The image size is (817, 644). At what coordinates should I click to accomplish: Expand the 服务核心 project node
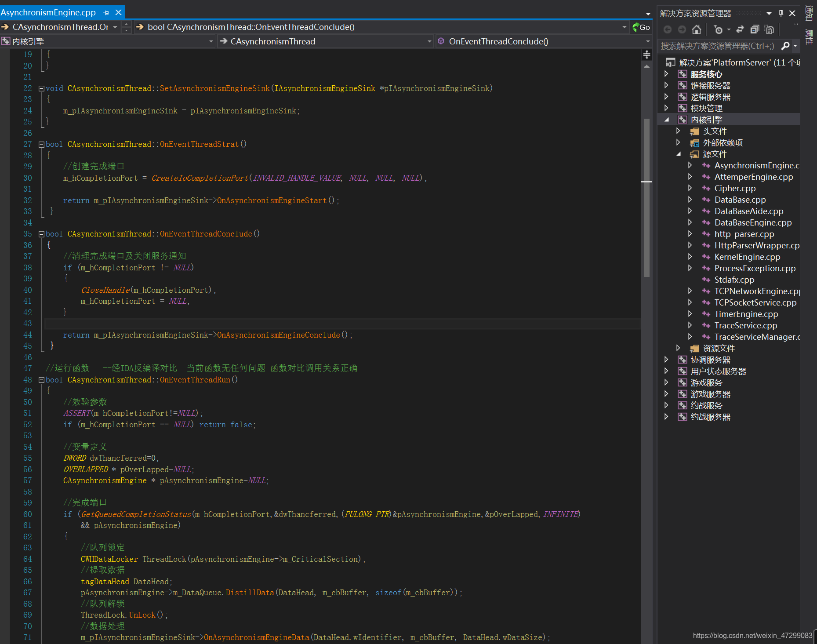pos(666,74)
